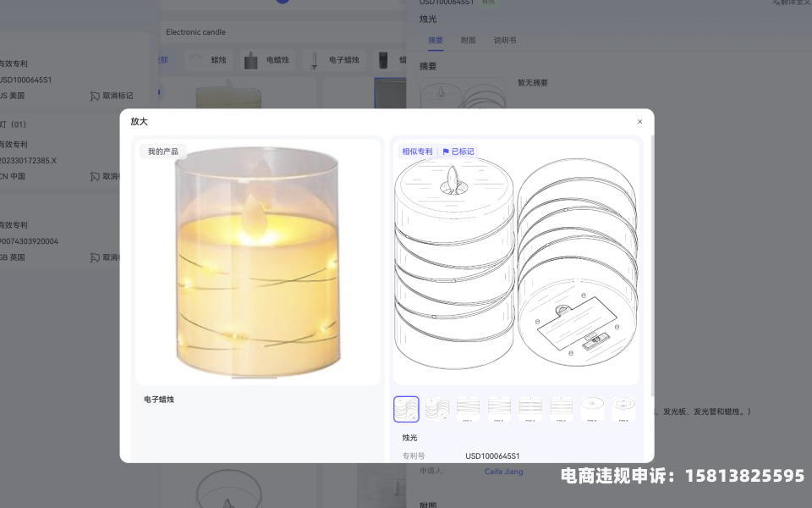Click 取消标记 flag icon for GB 英国
Screen dimensions: 812x508
tap(95, 257)
